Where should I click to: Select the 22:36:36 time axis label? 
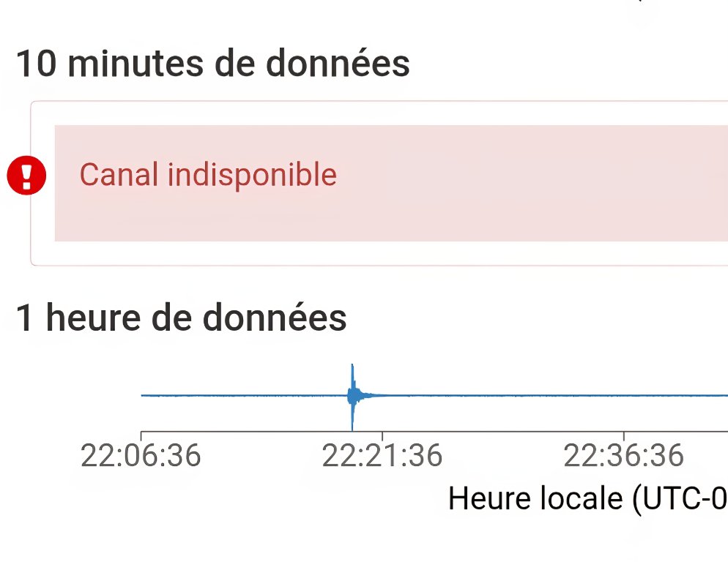623,457
